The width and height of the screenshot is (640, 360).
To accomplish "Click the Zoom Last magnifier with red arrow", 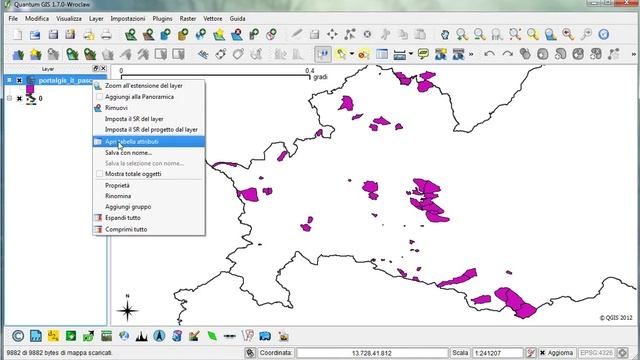I will 568,34.
